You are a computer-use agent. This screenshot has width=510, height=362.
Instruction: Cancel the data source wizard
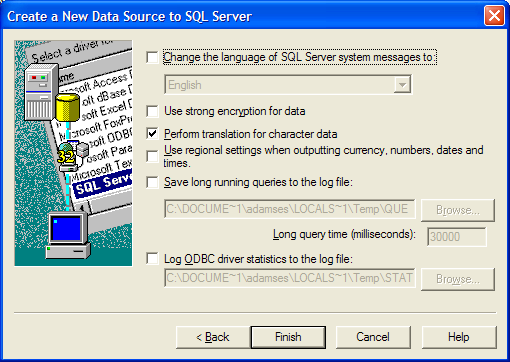pos(373,337)
